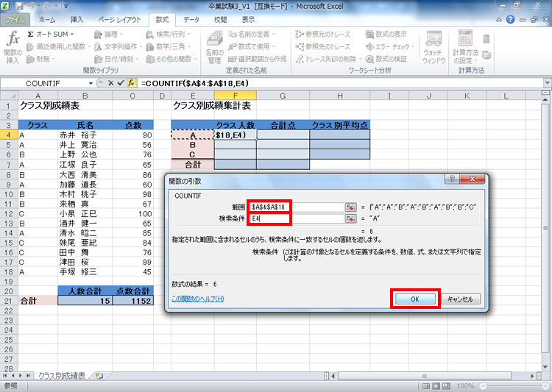Click the zoom slider handle in status bar

click(514, 386)
